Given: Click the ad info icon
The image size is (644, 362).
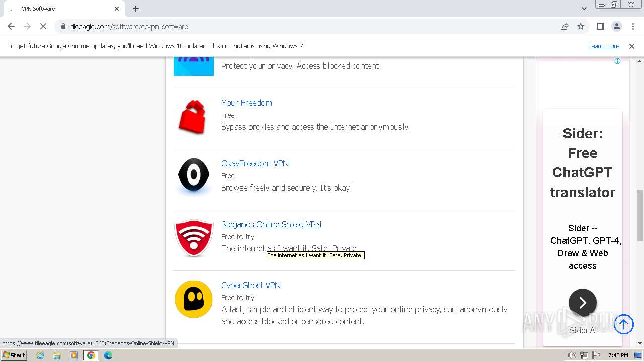Looking at the screenshot, I should (617, 61).
